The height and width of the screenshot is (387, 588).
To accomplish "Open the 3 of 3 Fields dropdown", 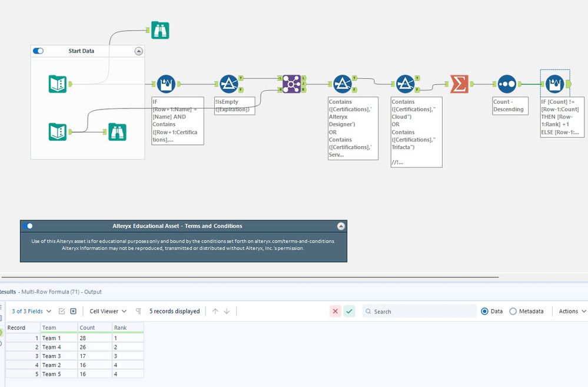I will pos(32,311).
